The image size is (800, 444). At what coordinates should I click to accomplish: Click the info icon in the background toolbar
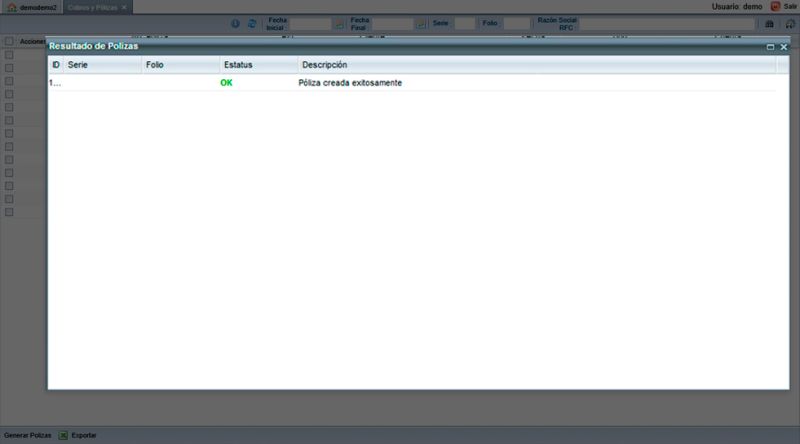pos(235,23)
